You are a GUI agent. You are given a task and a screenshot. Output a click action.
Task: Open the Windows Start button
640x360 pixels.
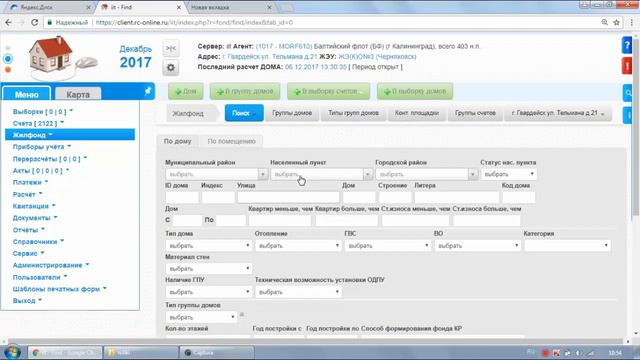(12, 352)
